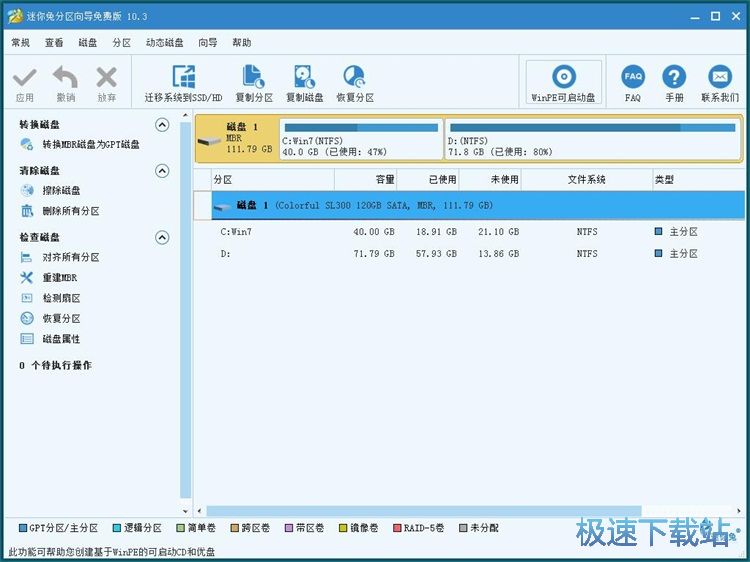Click 删除所有分区 in sidebar

(70, 211)
